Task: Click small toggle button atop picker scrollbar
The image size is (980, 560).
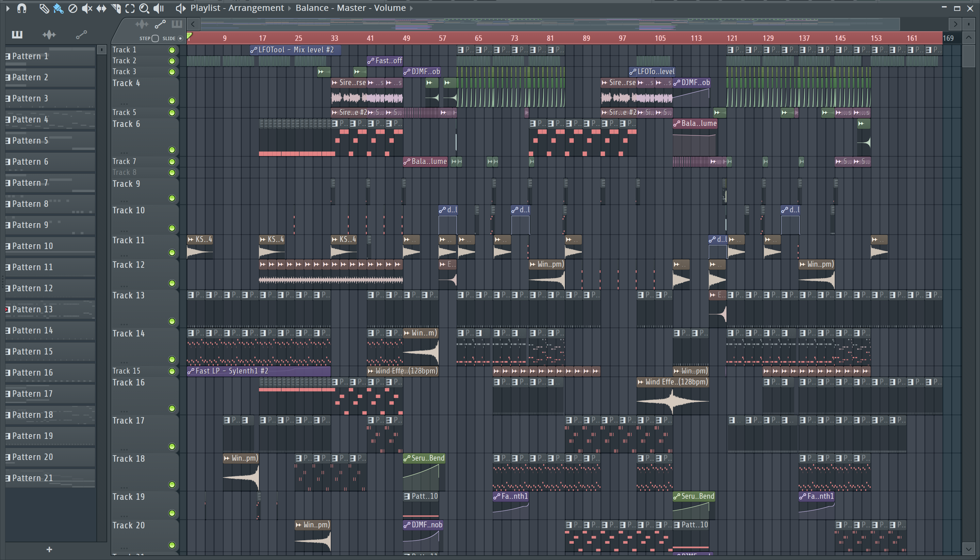Action: pos(101,50)
